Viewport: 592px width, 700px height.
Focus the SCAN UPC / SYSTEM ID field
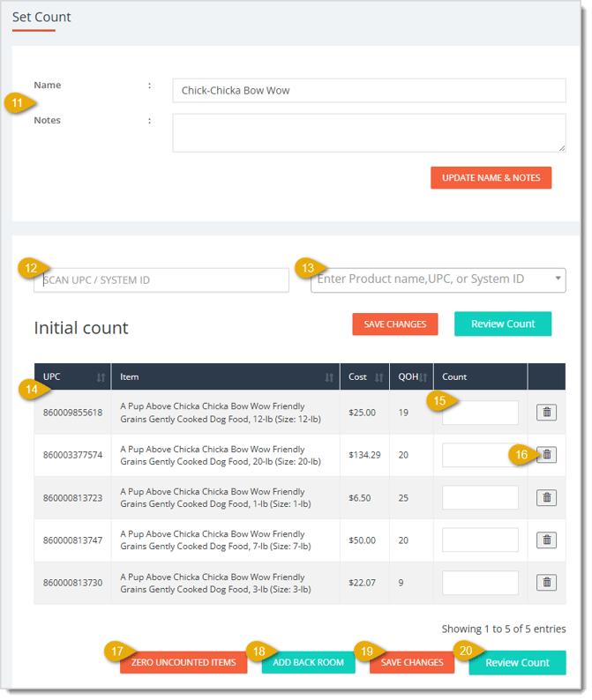coord(161,279)
